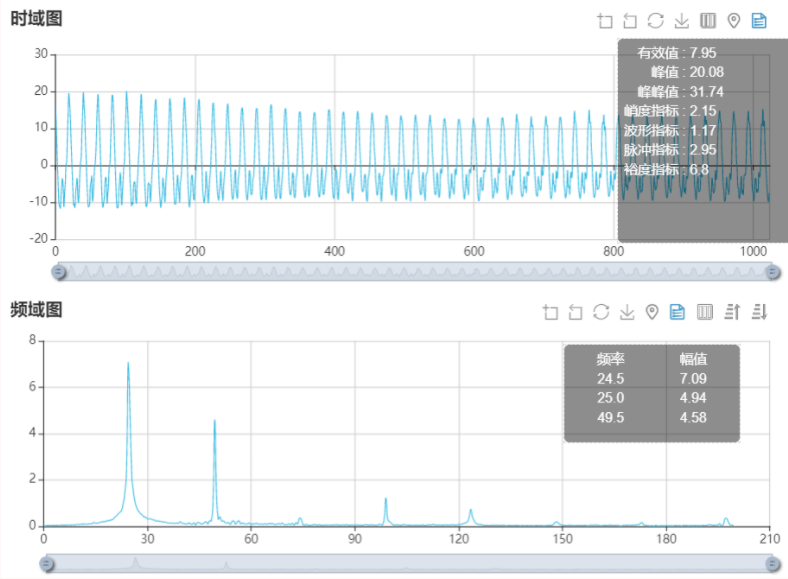Click location marker icon in frequency-domain toolbar
Image resolution: width=788 pixels, height=579 pixels.
[652, 312]
